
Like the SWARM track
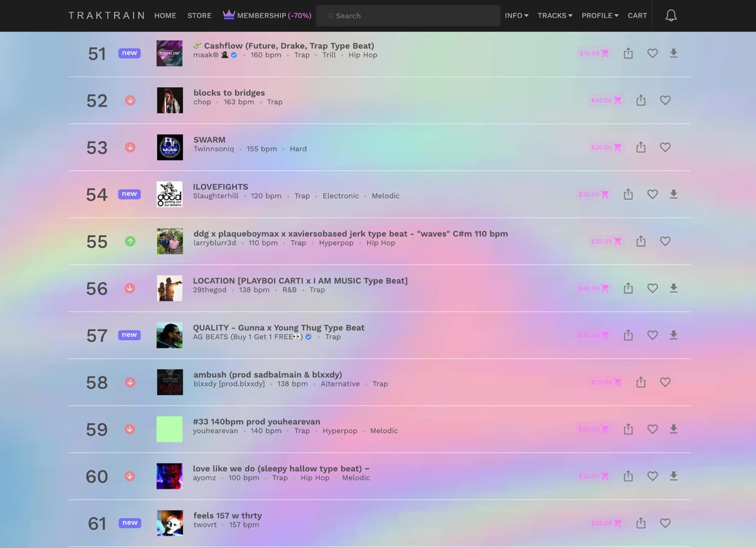coord(665,147)
